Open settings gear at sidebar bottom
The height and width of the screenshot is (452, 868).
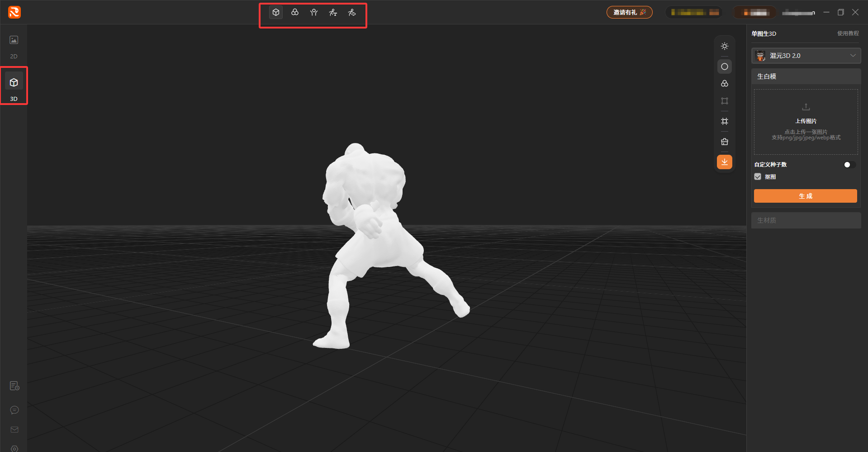pos(14,448)
